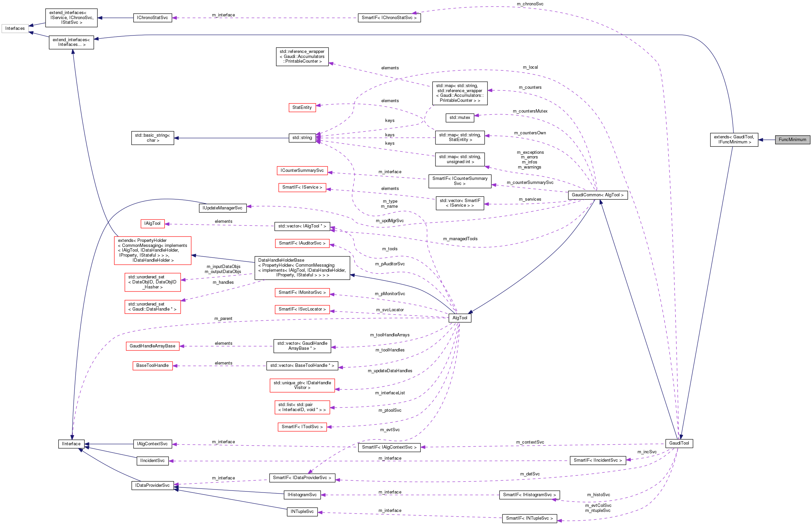812x525 pixels.
Task: Open the StatEntity class node
Action: point(302,107)
